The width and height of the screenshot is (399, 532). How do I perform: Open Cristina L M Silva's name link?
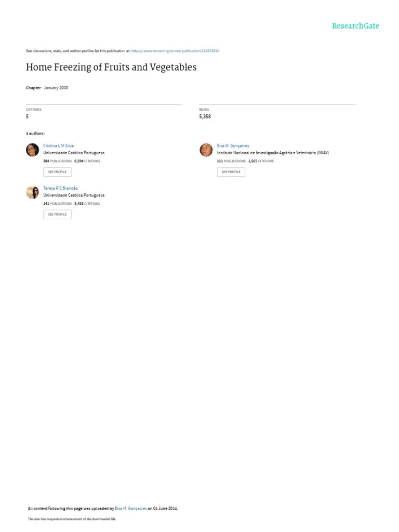point(58,145)
